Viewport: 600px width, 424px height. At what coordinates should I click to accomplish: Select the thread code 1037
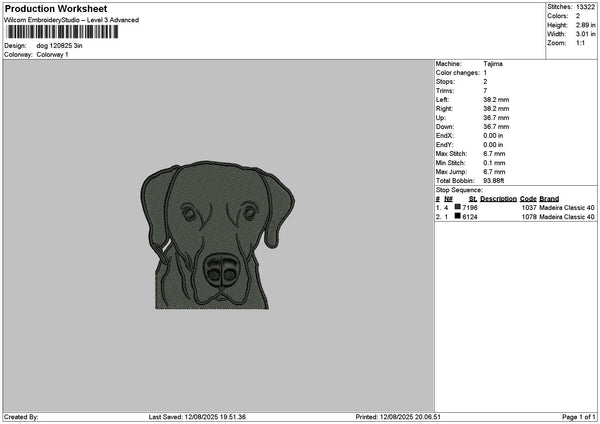(x=529, y=208)
